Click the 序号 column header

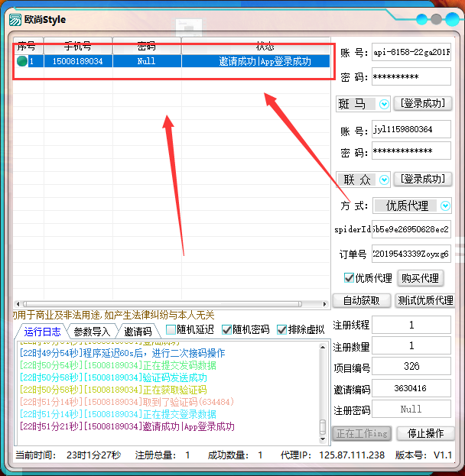[x=28, y=46]
